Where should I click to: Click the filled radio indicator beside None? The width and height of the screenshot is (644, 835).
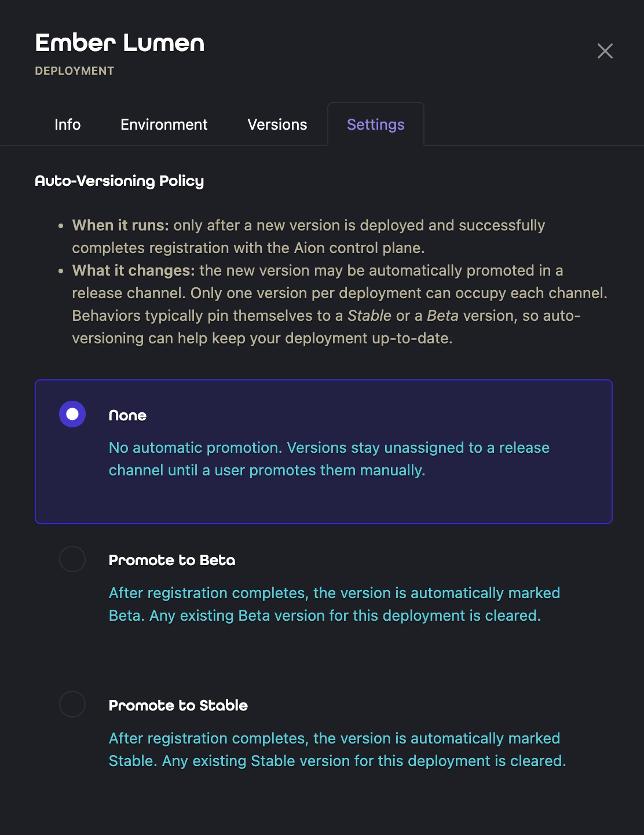pyautogui.click(x=72, y=414)
